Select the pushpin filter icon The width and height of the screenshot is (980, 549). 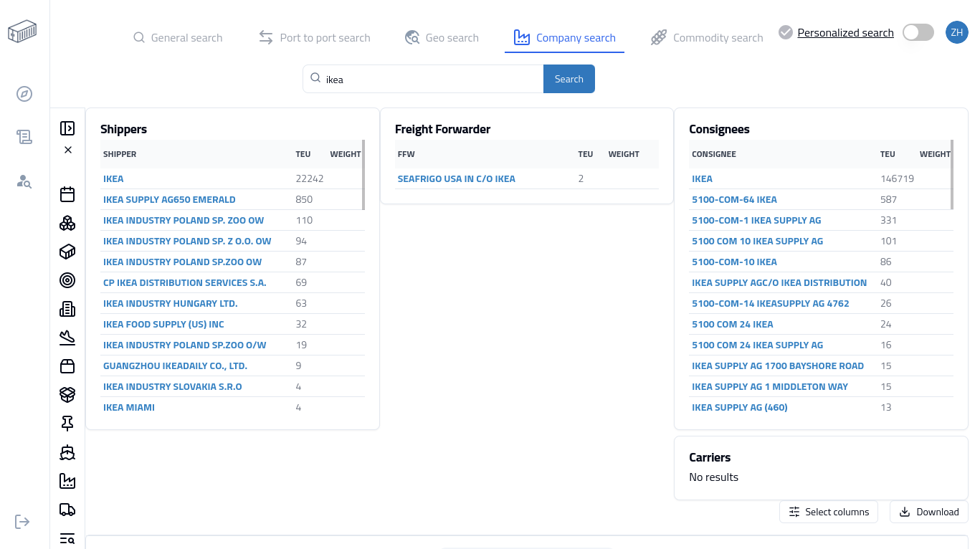(x=67, y=424)
